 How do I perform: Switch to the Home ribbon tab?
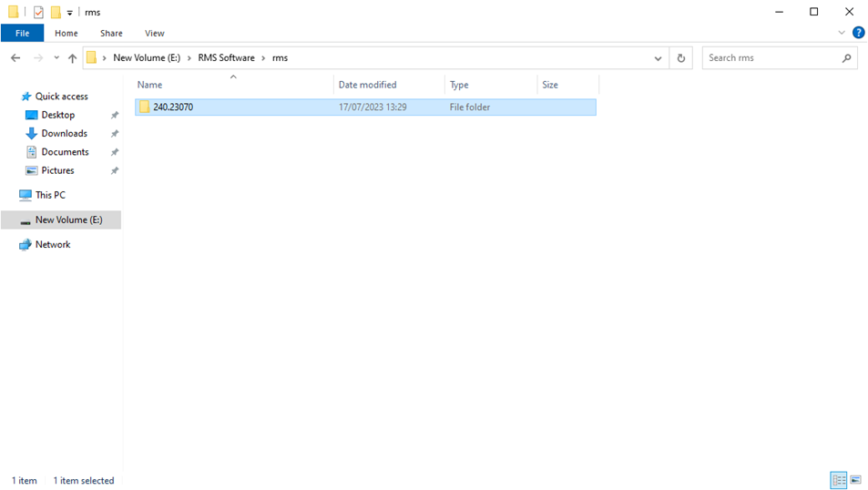(66, 33)
